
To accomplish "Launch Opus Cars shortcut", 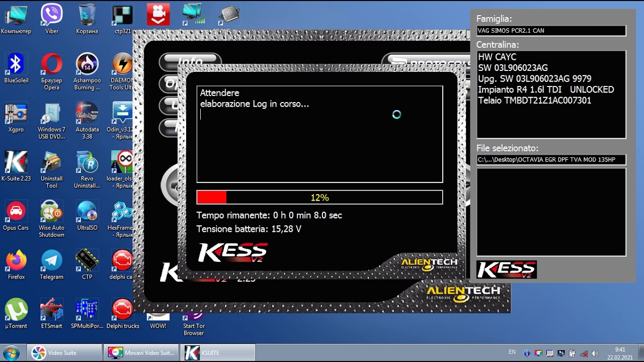I will [x=16, y=215].
